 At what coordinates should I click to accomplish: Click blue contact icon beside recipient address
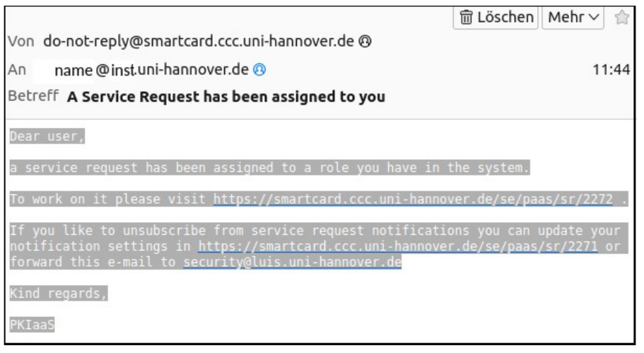tap(259, 69)
